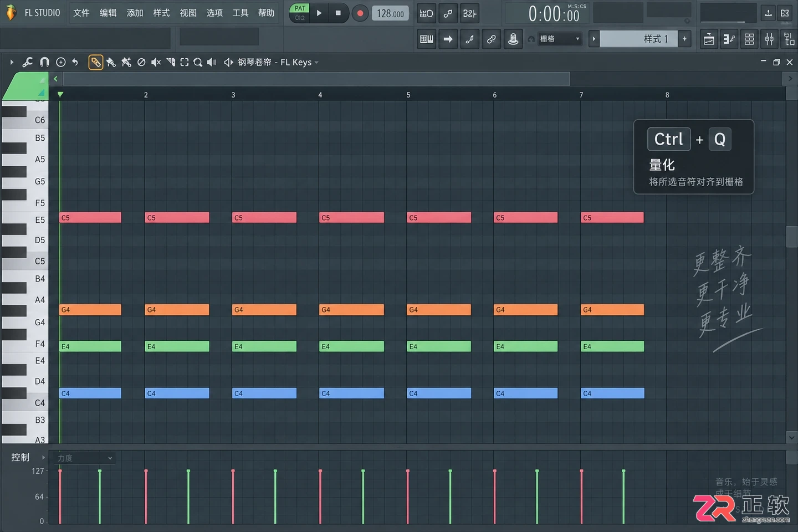Click the stamp circle-plus icon

click(x=61, y=62)
